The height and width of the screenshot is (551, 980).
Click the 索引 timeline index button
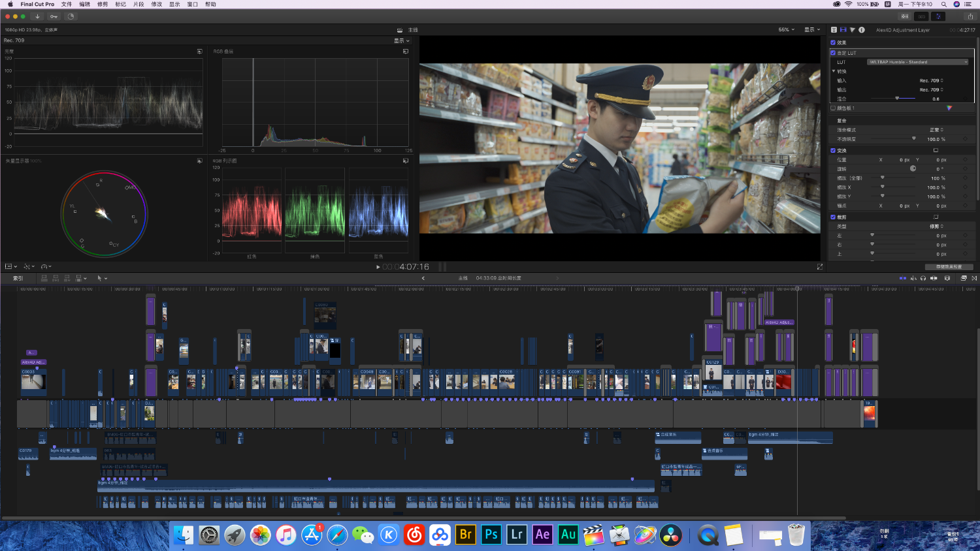tap(18, 278)
